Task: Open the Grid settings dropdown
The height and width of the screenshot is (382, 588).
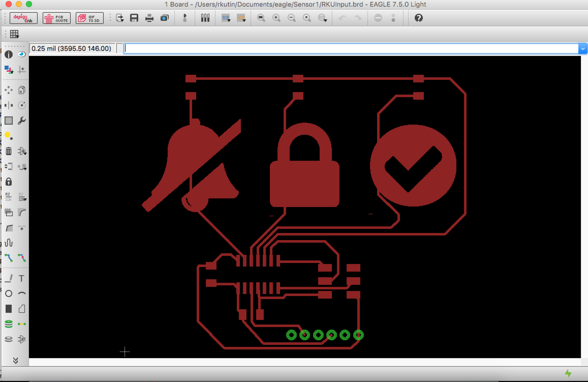Action: (14, 34)
